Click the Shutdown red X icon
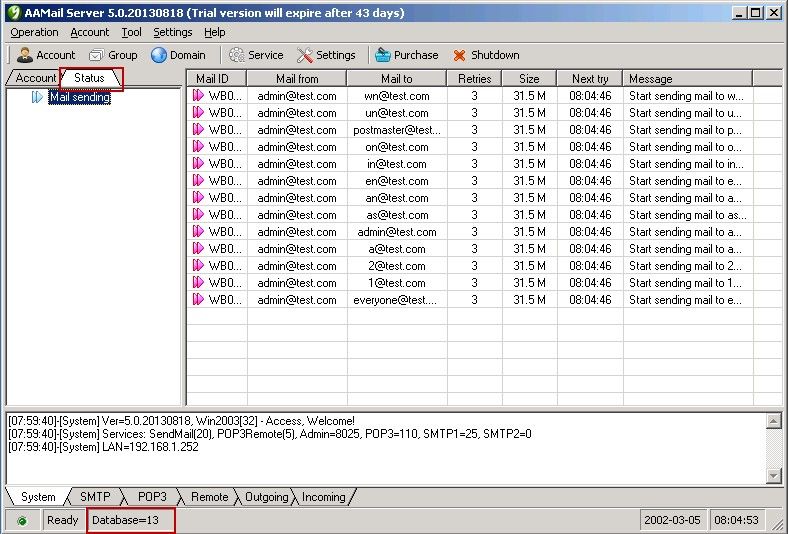This screenshot has height=534, width=788. [459, 55]
